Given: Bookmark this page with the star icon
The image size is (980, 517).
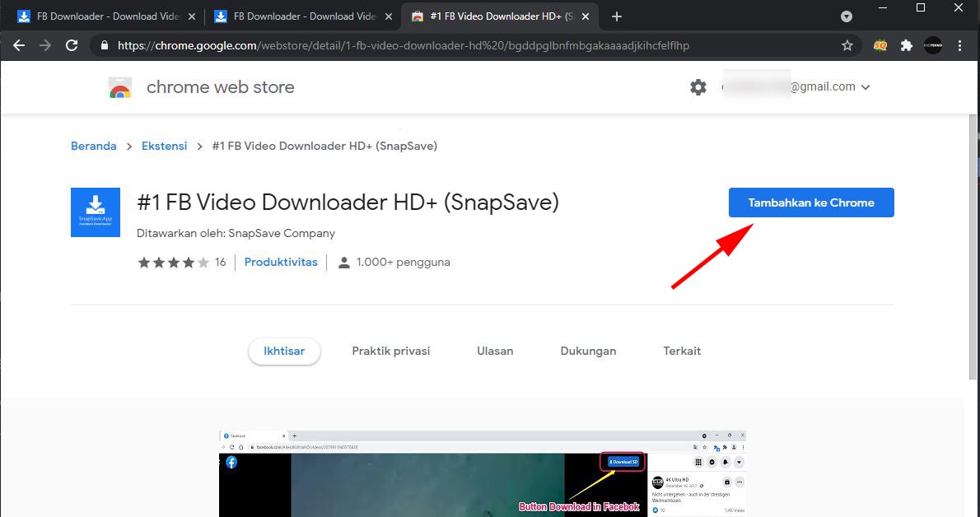Looking at the screenshot, I should coord(847,45).
